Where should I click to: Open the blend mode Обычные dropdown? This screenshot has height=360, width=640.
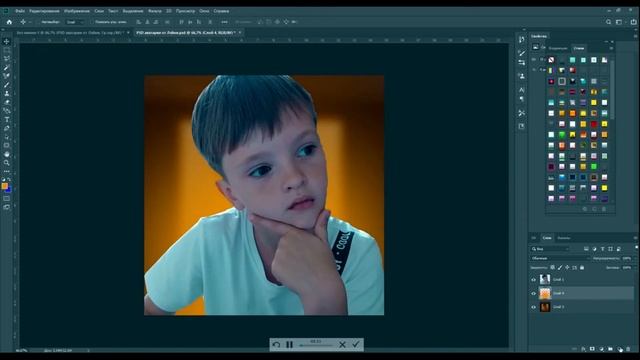(560, 258)
